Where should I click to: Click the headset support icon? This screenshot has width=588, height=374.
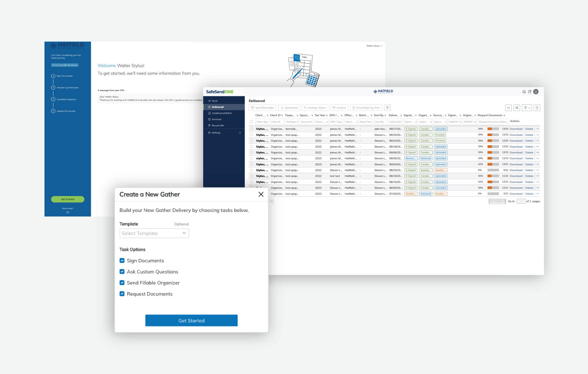pos(524,92)
